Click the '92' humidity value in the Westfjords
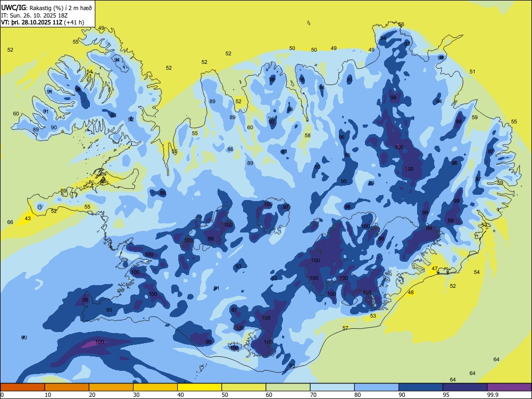The image size is (532, 399). 131,119
